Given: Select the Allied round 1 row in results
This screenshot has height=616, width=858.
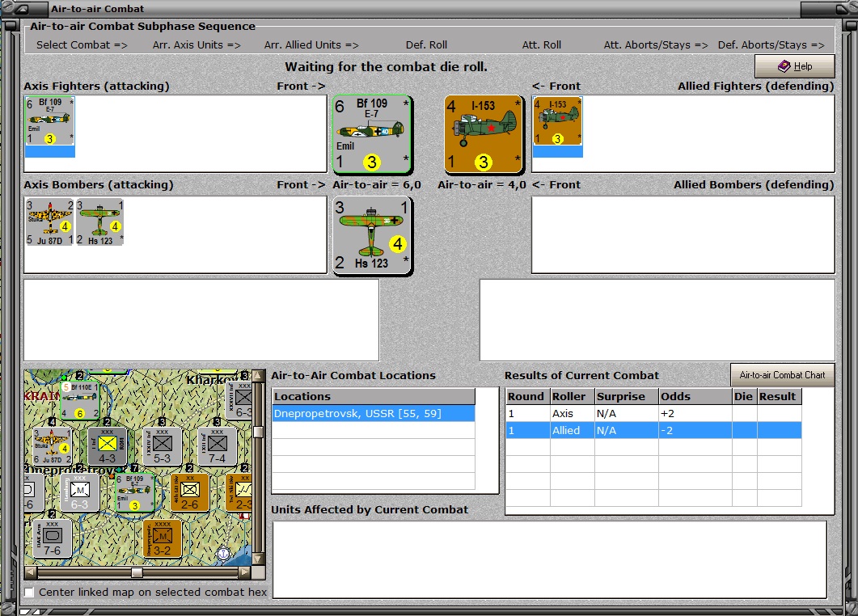Looking at the screenshot, I should click(x=653, y=431).
